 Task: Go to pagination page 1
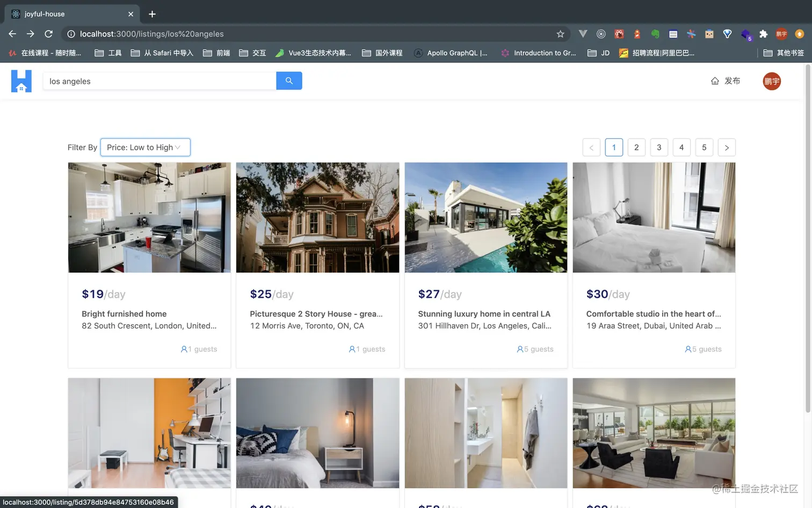614,147
